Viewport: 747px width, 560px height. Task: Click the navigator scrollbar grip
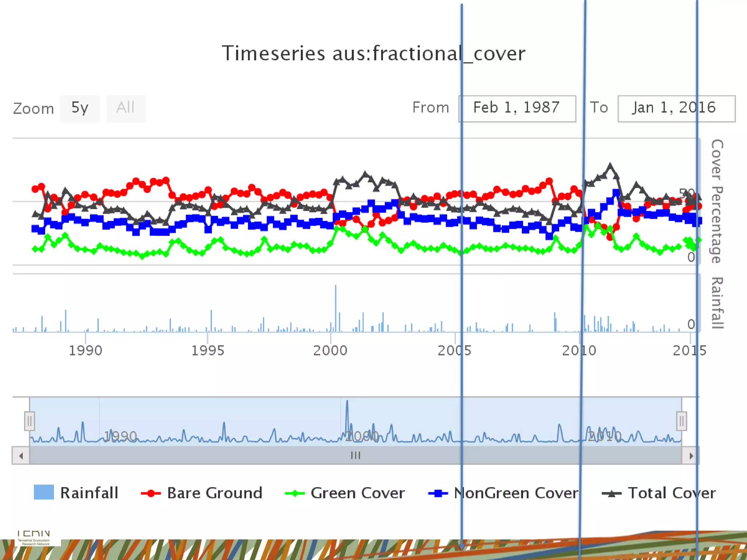pyautogui.click(x=355, y=455)
